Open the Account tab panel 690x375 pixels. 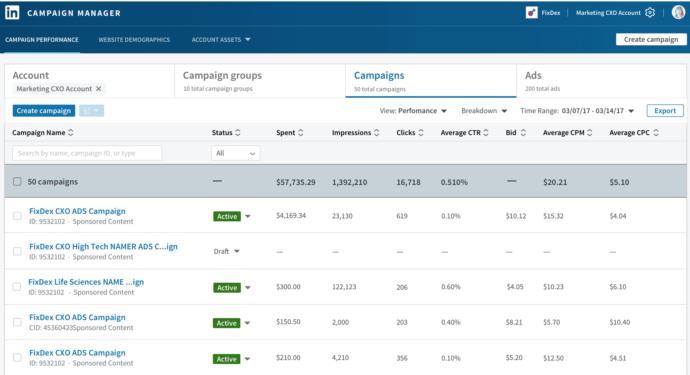[x=90, y=81]
